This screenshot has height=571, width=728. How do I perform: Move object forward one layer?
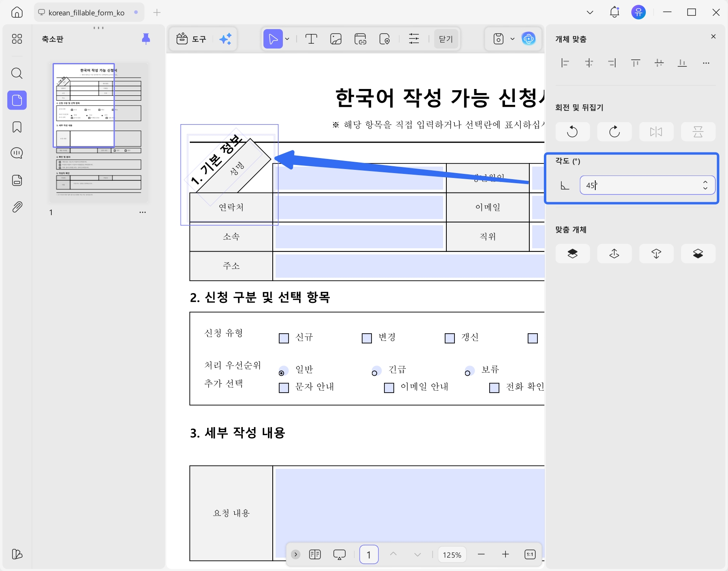point(614,254)
